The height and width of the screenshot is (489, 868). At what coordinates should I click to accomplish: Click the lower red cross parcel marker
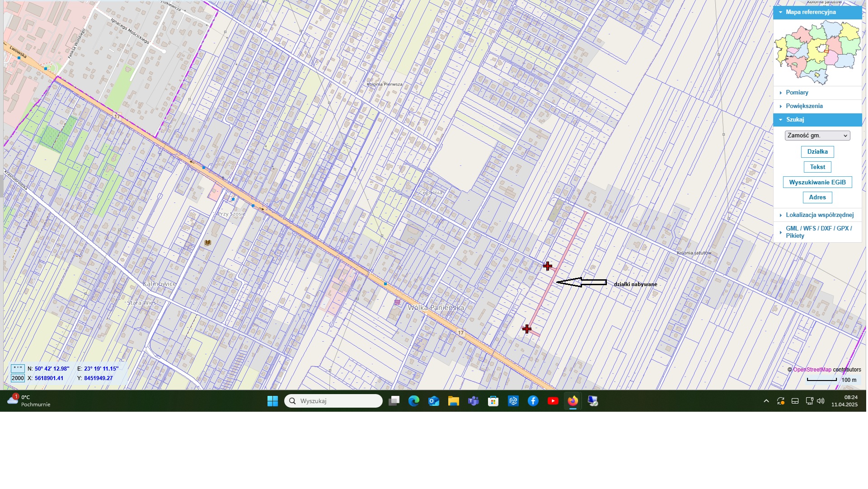[x=527, y=329]
